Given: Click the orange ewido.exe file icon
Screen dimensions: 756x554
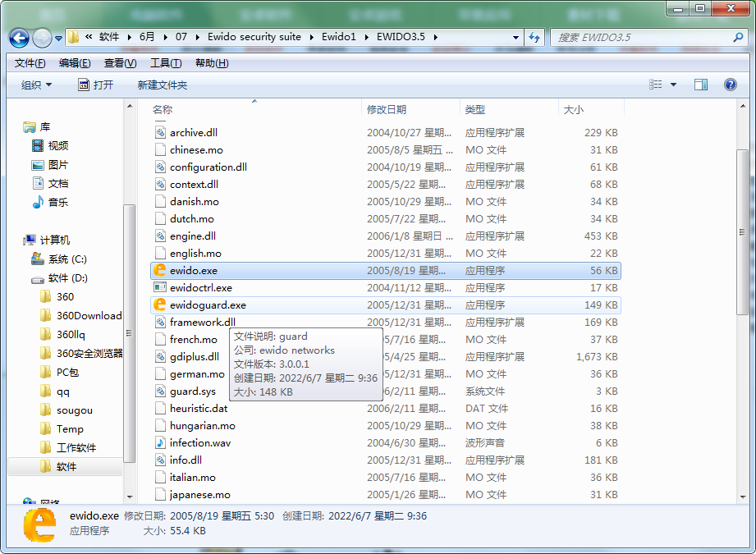Looking at the screenshot, I should [x=159, y=270].
